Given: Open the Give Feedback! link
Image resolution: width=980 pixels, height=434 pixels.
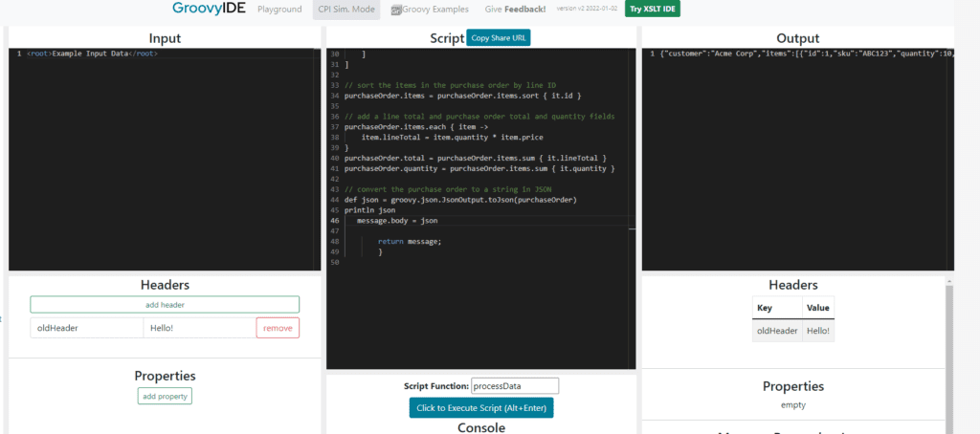Looking at the screenshot, I should (515, 10).
